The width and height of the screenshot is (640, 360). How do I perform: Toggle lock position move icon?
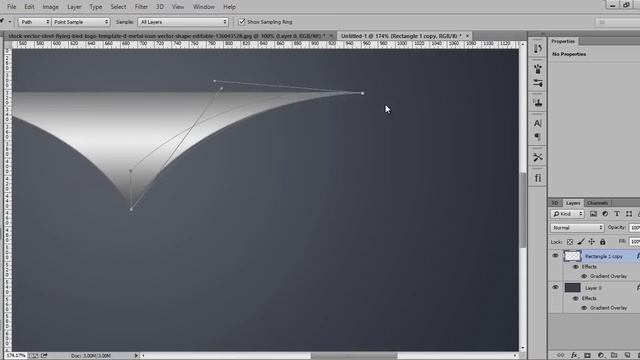tap(591, 242)
